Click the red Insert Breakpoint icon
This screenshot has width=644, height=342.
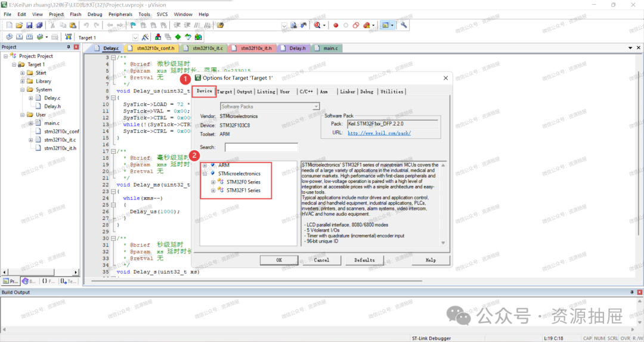(x=336, y=25)
